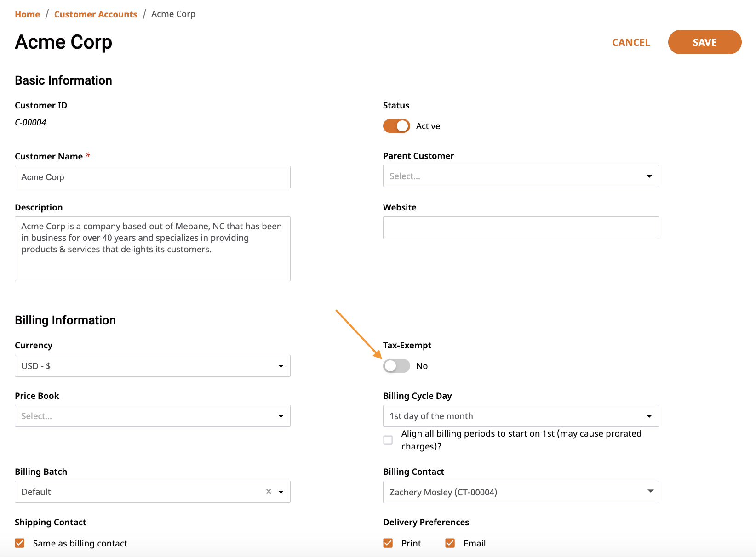Edit the Description text area
The width and height of the screenshot is (756, 557).
tap(153, 249)
